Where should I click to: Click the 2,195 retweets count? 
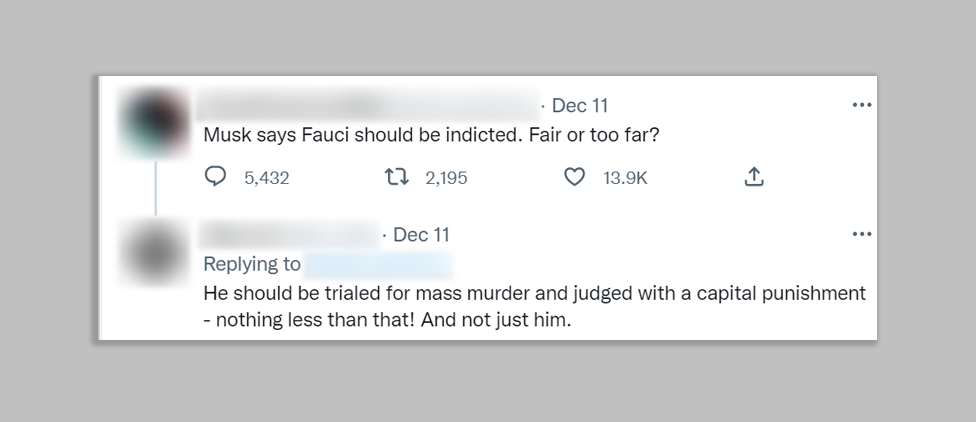click(446, 178)
